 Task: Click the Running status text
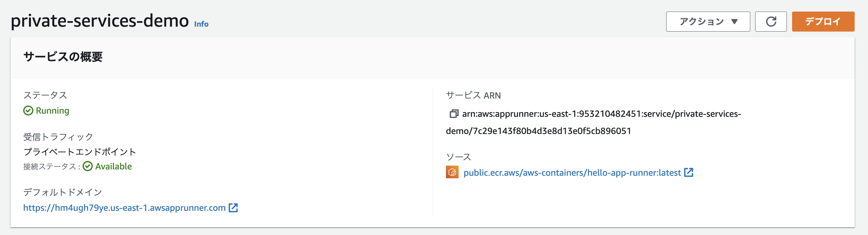point(52,111)
